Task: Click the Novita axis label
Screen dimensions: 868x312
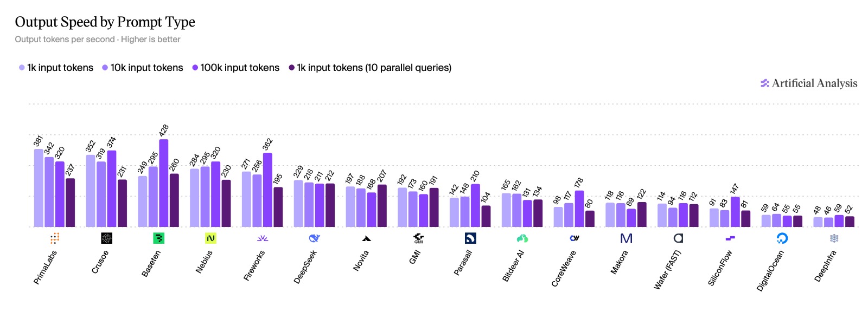Action: [361, 261]
